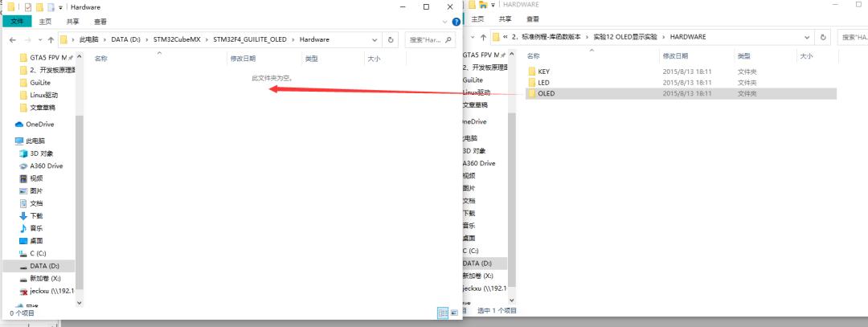Select the KEY folder
The height and width of the screenshot is (327, 868).
click(x=544, y=72)
